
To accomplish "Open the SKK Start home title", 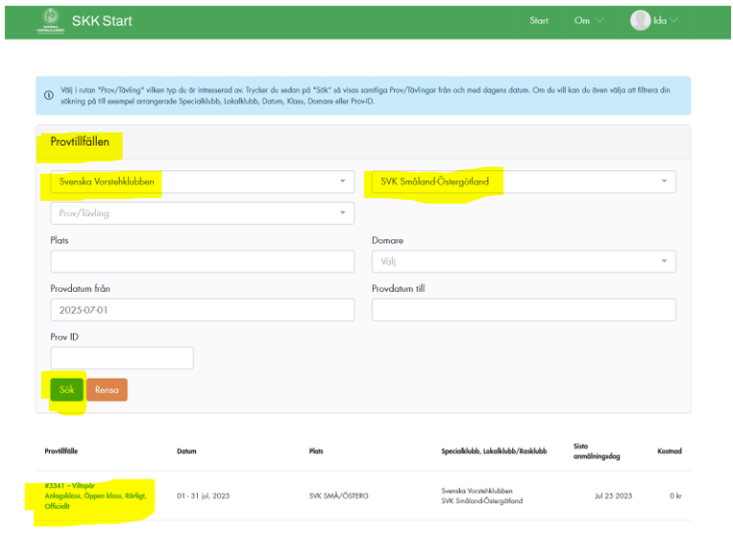I will tap(102, 21).
